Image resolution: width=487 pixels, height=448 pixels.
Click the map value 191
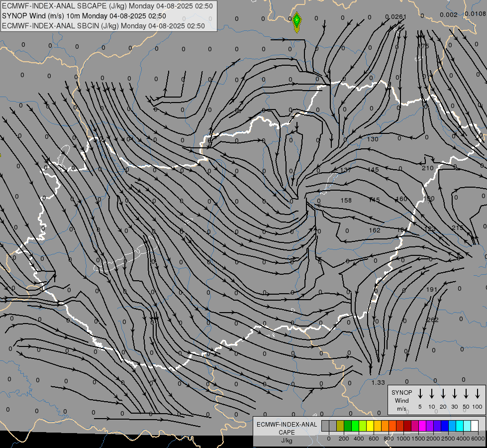click(x=431, y=289)
